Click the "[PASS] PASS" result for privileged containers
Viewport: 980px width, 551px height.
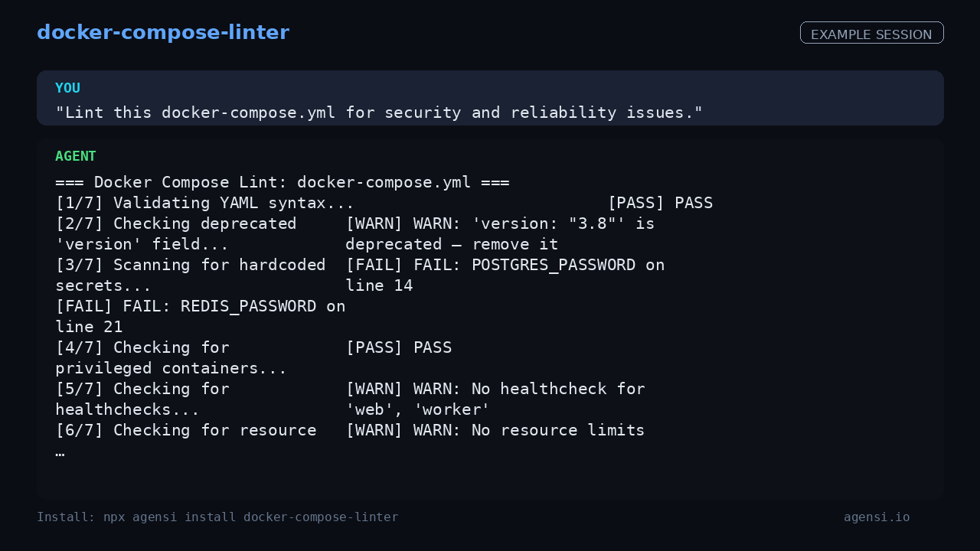pyautogui.click(x=398, y=347)
